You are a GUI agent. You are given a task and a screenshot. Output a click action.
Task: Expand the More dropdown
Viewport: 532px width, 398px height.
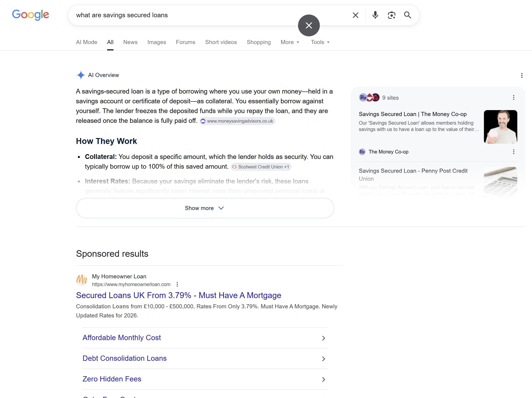pyautogui.click(x=290, y=42)
